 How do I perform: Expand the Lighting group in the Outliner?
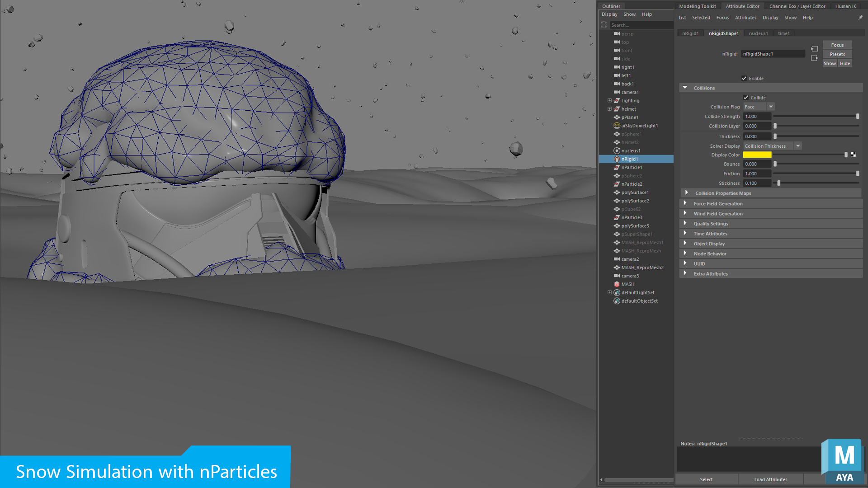pyautogui.click(x=609, y=100)
